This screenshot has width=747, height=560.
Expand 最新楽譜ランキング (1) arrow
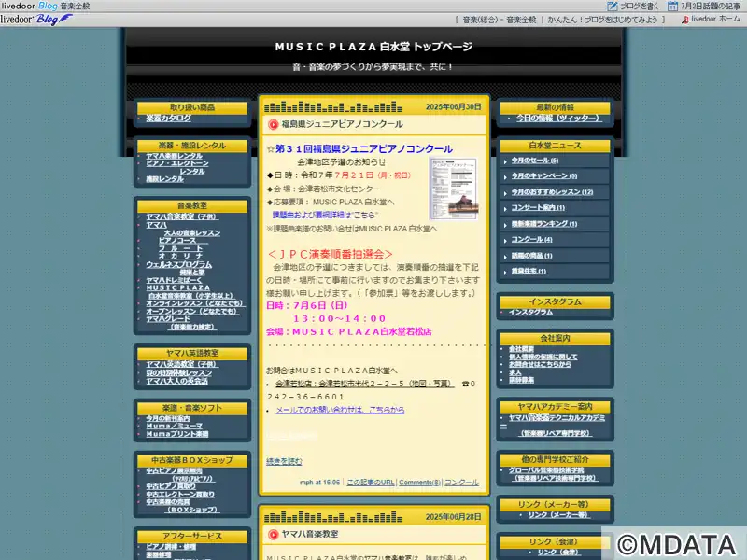click(x=505, y=225)
